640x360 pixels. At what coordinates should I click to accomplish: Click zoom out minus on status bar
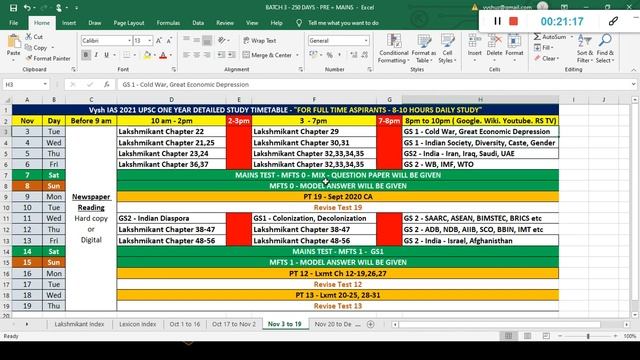click(560, 336)
